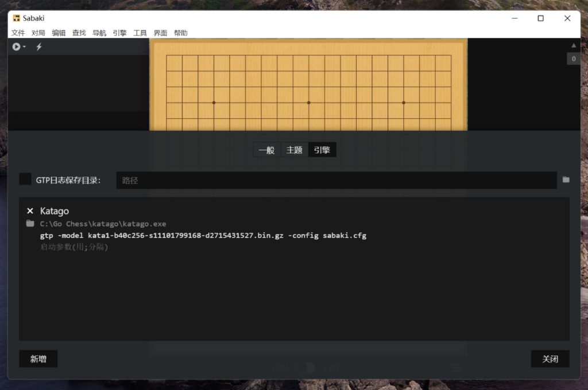Click the Sabaki app icon in the title bar

tap(17, 18)
